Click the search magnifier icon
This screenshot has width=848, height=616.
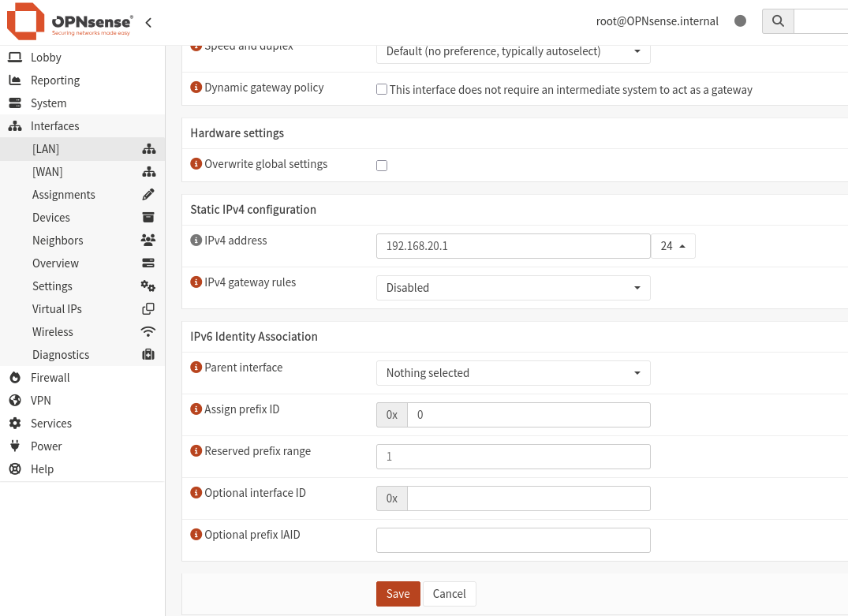pos(778,21)
